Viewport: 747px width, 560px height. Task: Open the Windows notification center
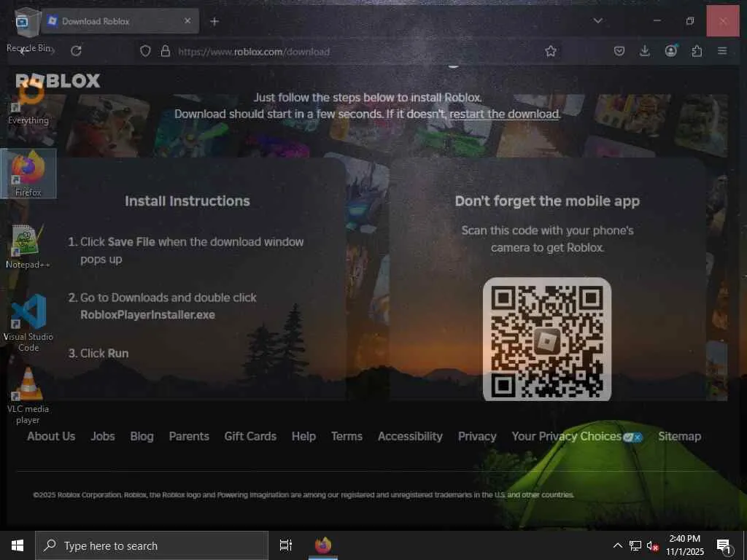(x=724, y=545)
